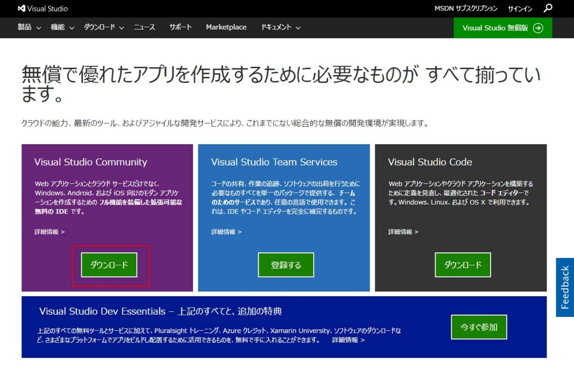Open the Marketplace menu item
Viewport: 574px width, 392px height.
[226, 27]
